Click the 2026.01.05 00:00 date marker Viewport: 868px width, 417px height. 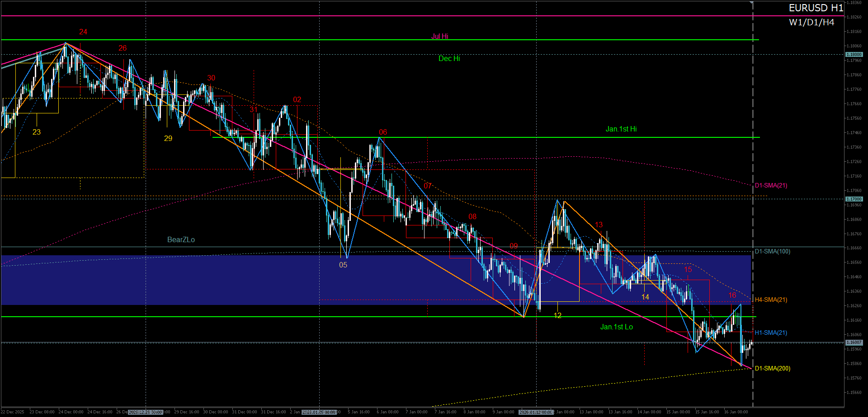(x=319, y=412)
